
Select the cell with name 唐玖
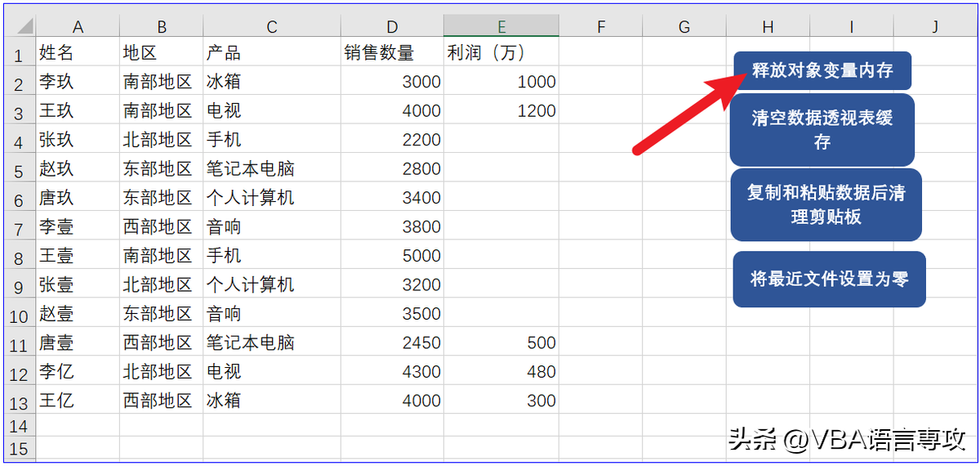tap(78, 198)
